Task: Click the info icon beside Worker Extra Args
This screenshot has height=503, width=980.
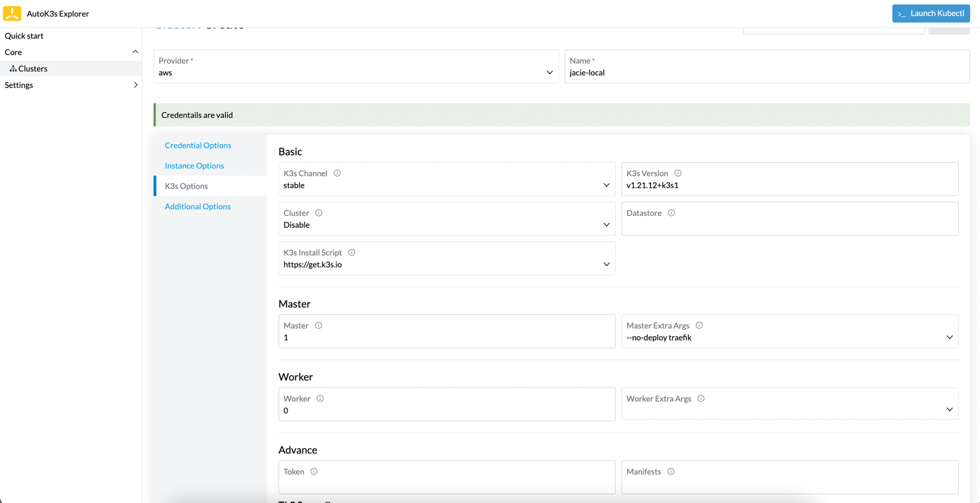Action: pyautogui.click(x=701, y=398)
